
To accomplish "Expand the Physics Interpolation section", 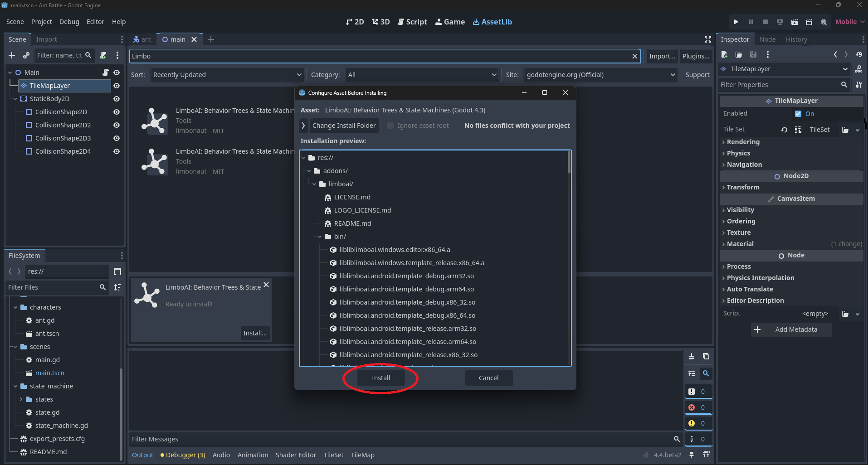I will tap(760, 278).
